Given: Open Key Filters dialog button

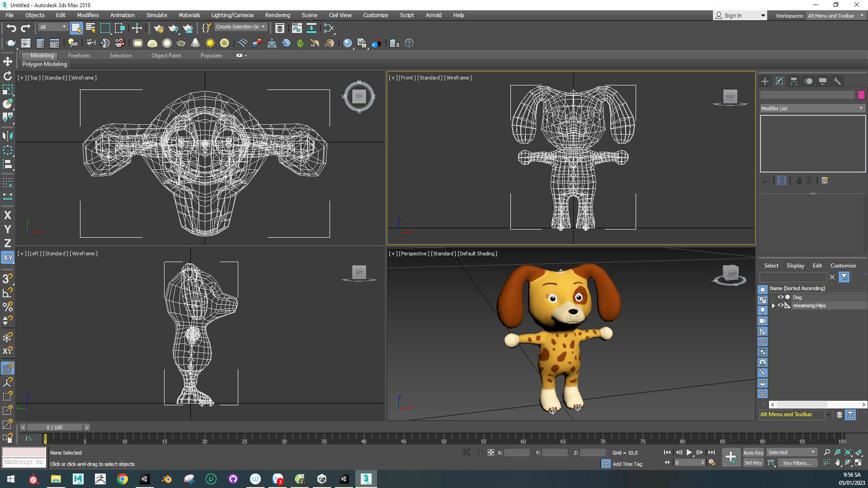Looking at the screenshot, I should 797,463.
